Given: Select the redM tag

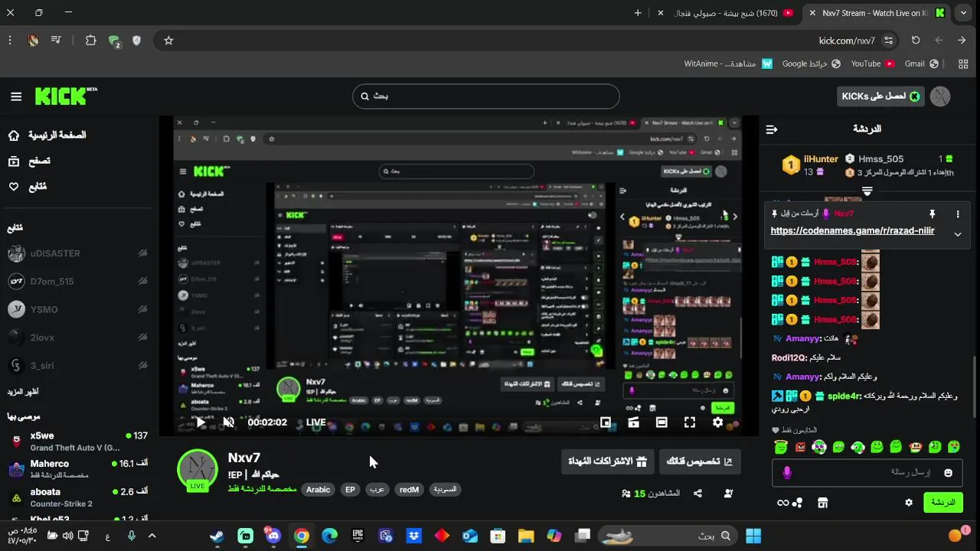Looking at the screenshot, I should pos(409,490).
